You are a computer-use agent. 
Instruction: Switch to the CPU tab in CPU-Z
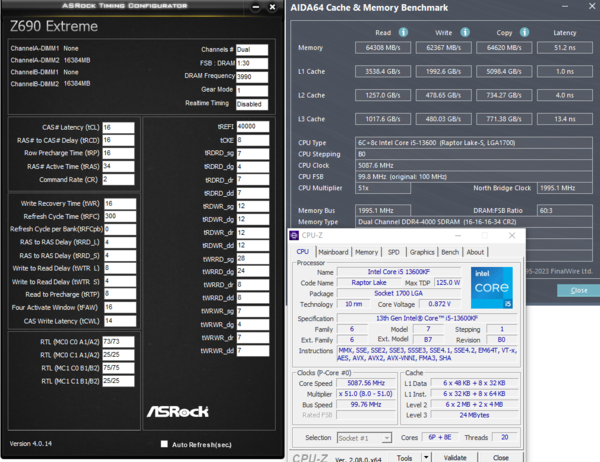click(302, 252)
